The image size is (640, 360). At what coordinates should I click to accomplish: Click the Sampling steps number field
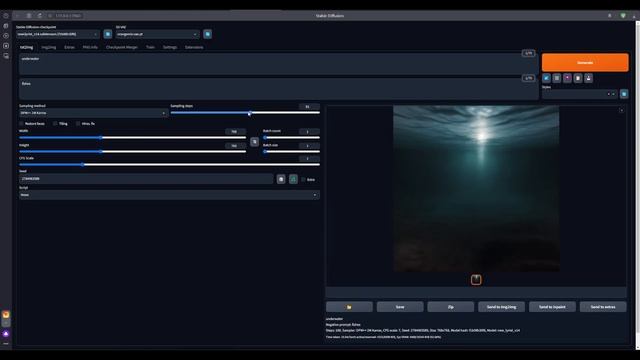(x=309, y=107)
